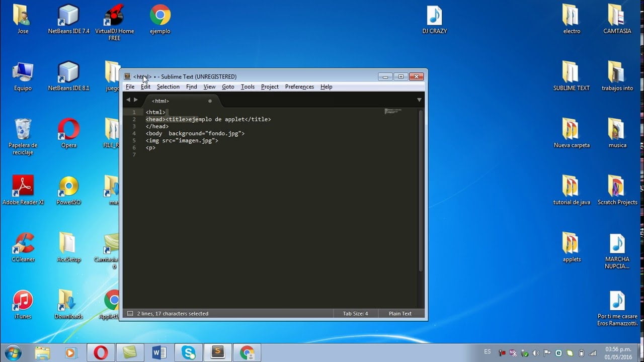Open the Tools menu
This screenshot has width=644, height=362.
pyautogui.click(x=248, y=86)
